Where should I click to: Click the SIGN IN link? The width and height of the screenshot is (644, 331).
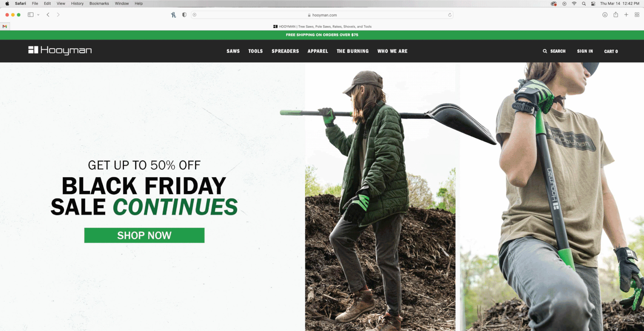click(x=585, y=51)
